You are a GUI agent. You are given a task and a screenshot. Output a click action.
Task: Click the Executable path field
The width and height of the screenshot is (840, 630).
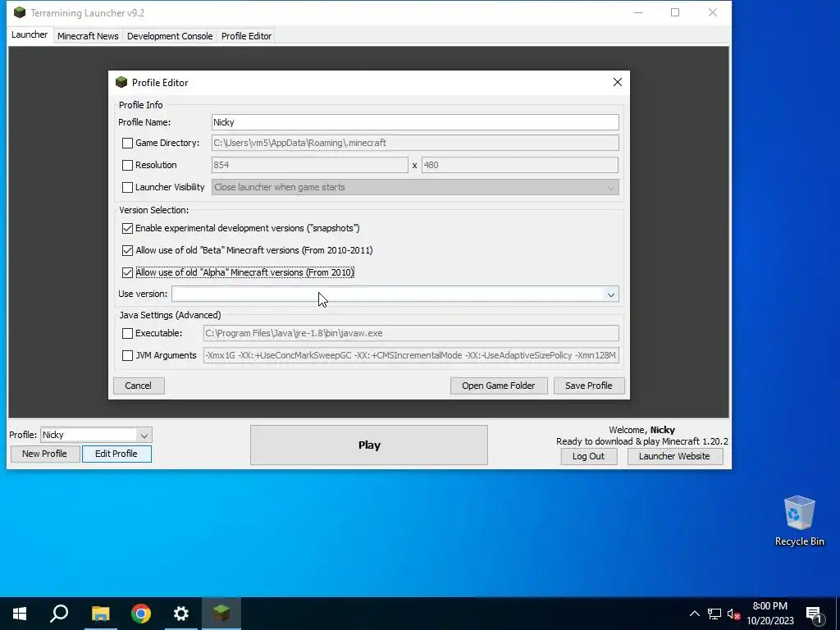[x=411, y=333]
